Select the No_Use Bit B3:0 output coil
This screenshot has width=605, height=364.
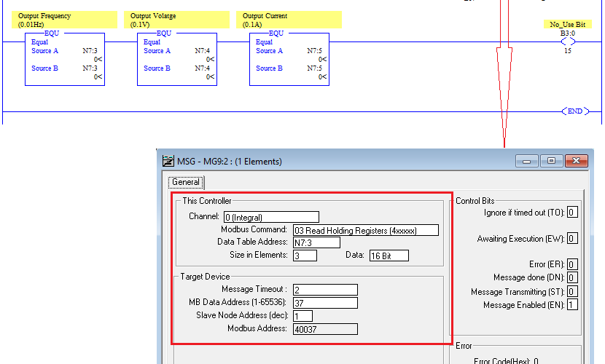coord(568,41)
